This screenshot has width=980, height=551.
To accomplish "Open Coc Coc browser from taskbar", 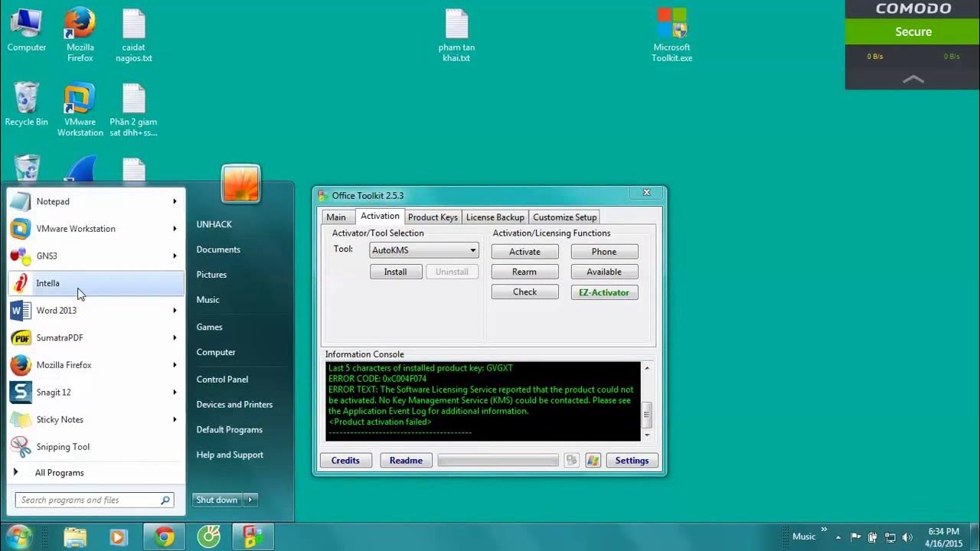I will click(x=208, y=537).
